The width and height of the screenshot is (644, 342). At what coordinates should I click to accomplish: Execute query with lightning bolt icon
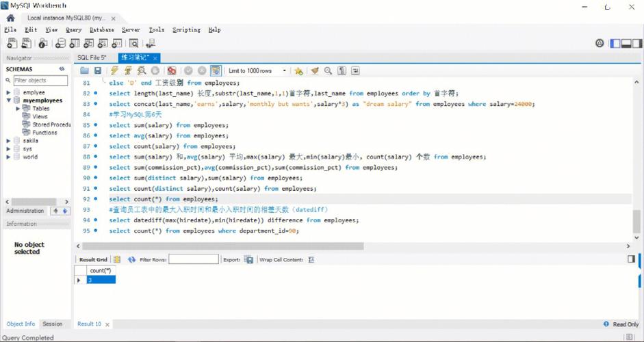pyautogui.click(x=114, y=70)
